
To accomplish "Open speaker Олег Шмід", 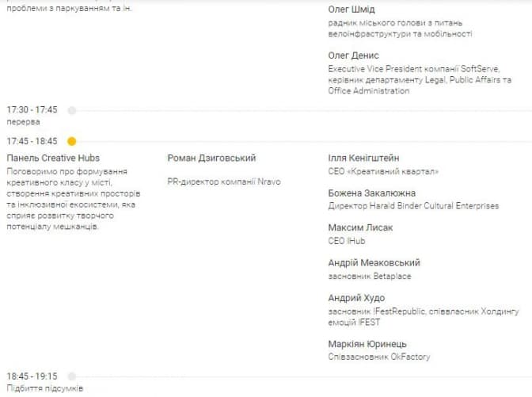I will [x=354, y=10].
